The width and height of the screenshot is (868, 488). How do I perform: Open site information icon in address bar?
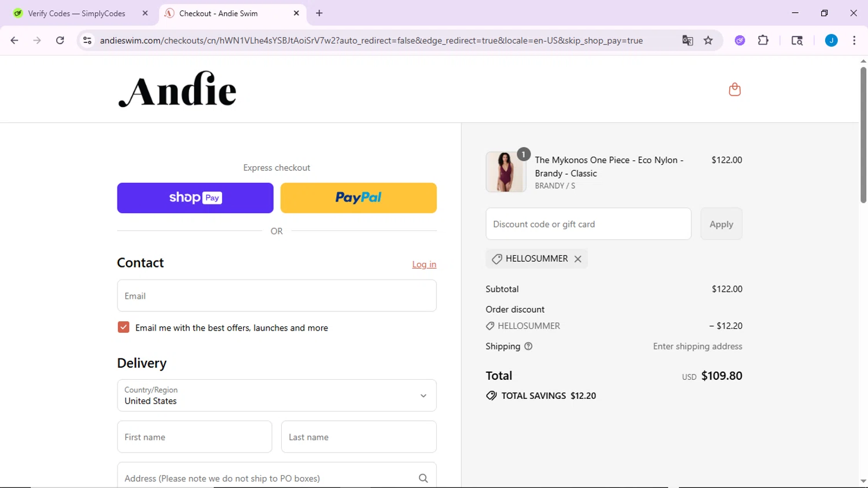click(x=87, y=41)
